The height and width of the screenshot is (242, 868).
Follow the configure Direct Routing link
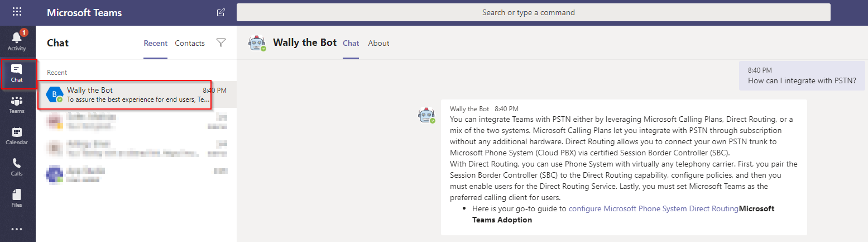pos(653,208)
